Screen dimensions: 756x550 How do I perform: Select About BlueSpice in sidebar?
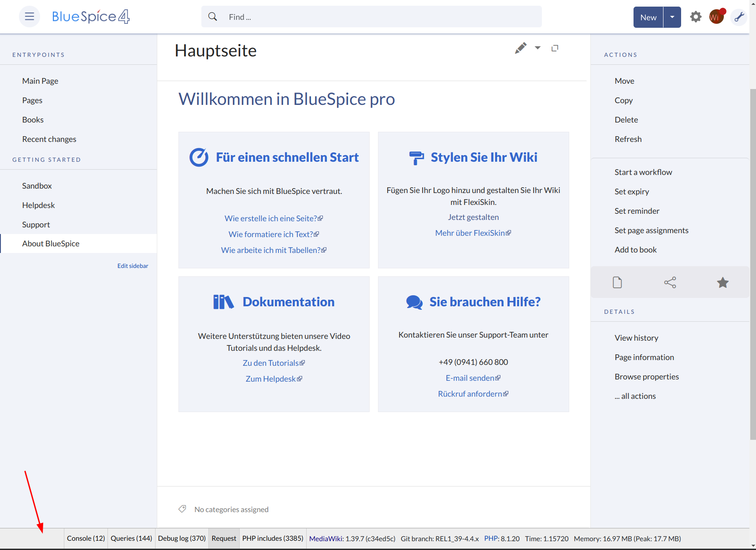click(78, 244)
